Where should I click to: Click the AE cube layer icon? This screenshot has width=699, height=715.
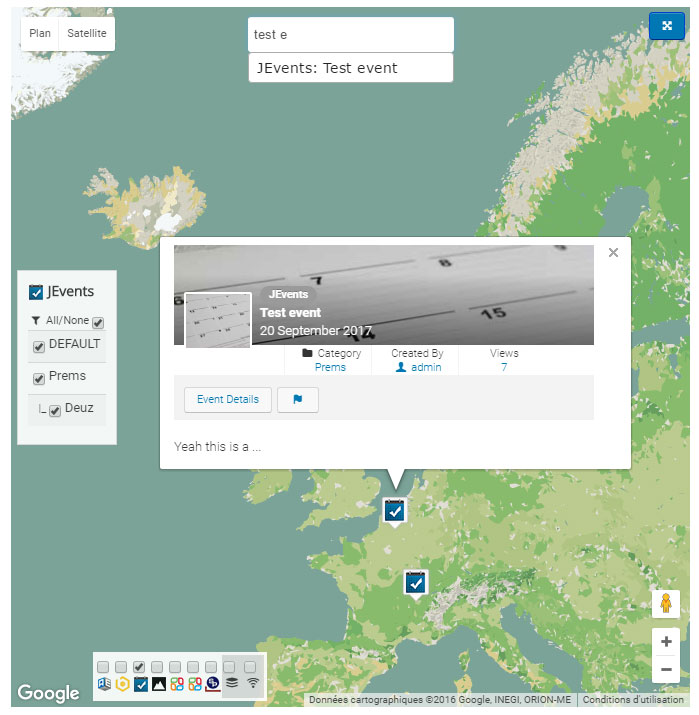tap(104, 684)
